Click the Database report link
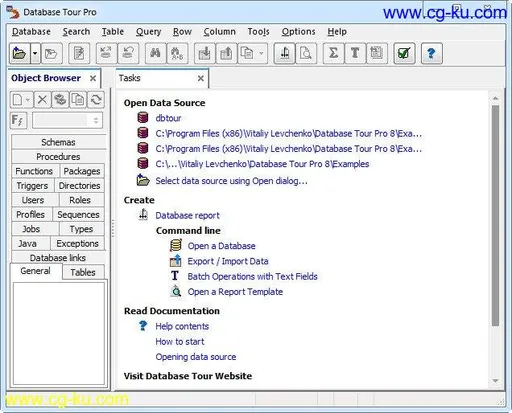The height and width of the screenshot is (413, 512). pos(187,216)
